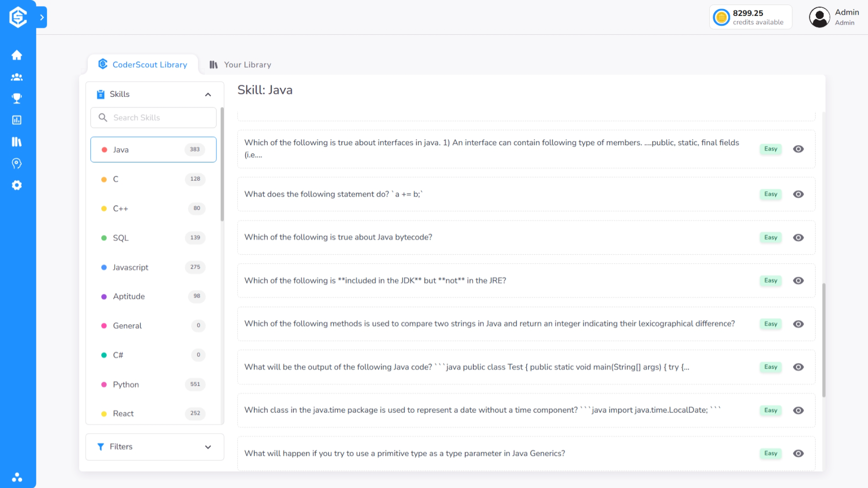
Task: Click the library books icon in sidebar
Action: (17, 142)
